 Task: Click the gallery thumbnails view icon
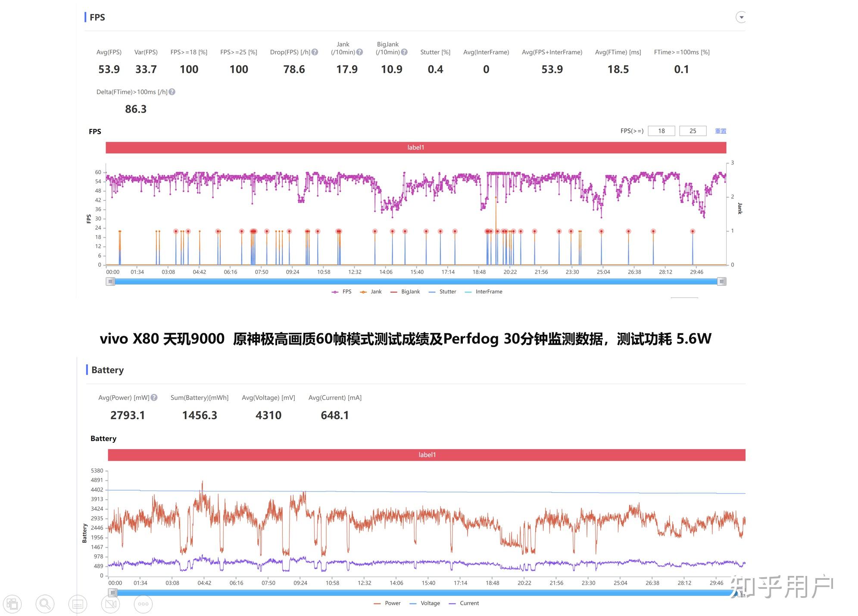coord(12,603)
